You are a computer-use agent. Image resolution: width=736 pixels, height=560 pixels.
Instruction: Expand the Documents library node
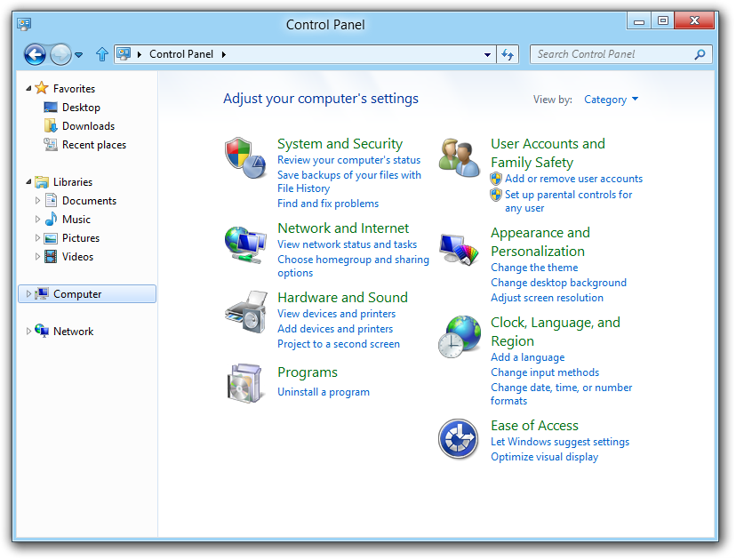pyautogui.click(x=37, y=200)
